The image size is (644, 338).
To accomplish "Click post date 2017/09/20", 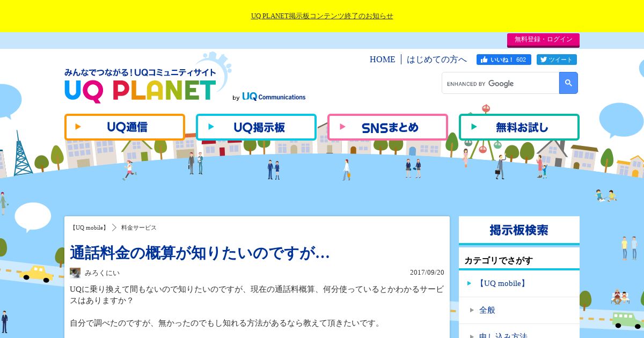I will pos(427,273).
